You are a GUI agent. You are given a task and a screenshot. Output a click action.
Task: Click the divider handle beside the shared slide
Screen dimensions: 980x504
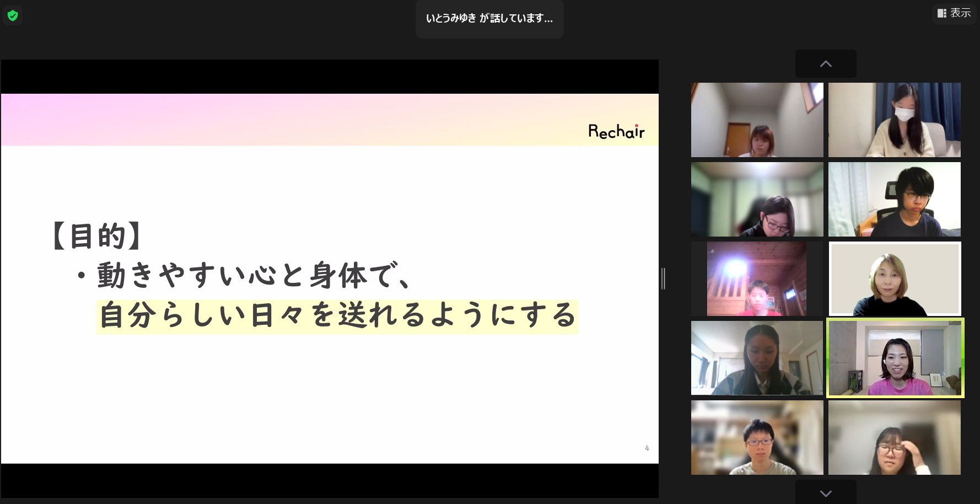[663, 278]
